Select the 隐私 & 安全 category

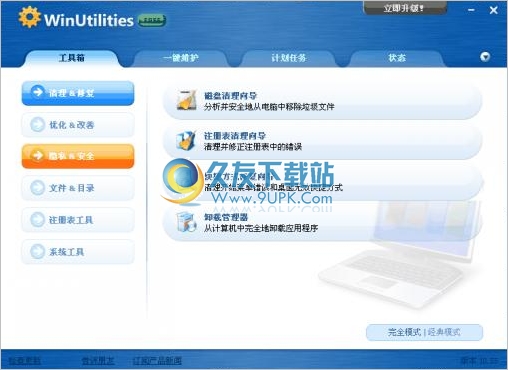pyautogui.click(x=78, y=156)
